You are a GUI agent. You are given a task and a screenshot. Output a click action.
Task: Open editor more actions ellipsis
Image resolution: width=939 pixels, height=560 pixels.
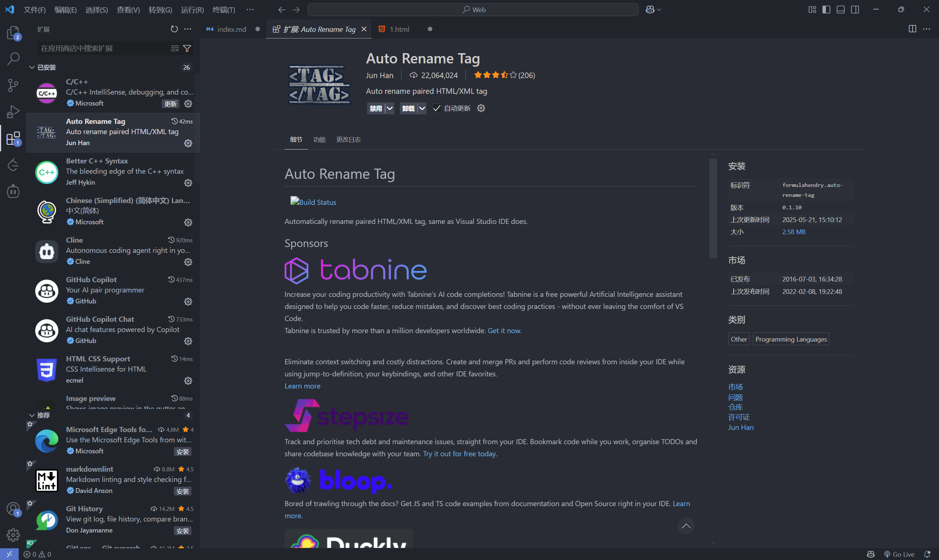[927, 29]
